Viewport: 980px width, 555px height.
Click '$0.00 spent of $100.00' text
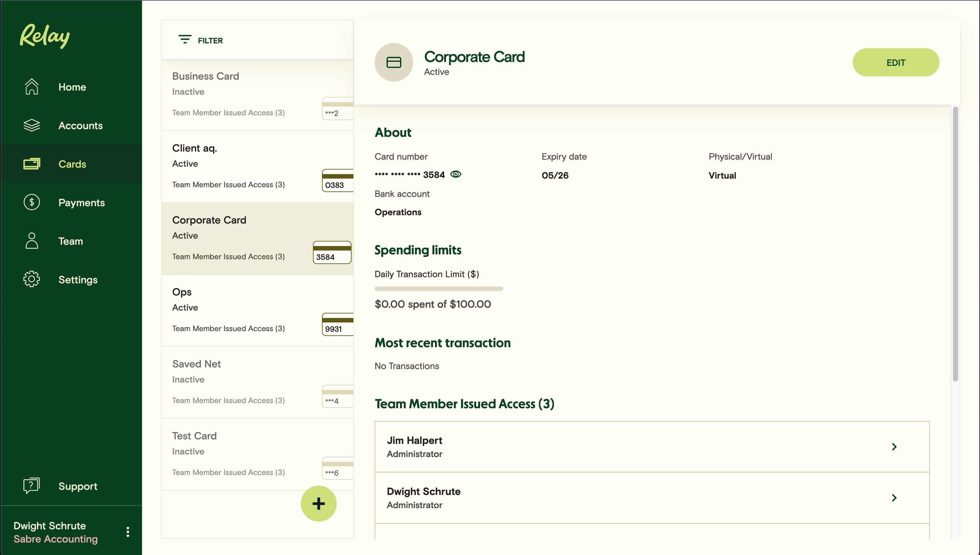(x=433, y=304)
